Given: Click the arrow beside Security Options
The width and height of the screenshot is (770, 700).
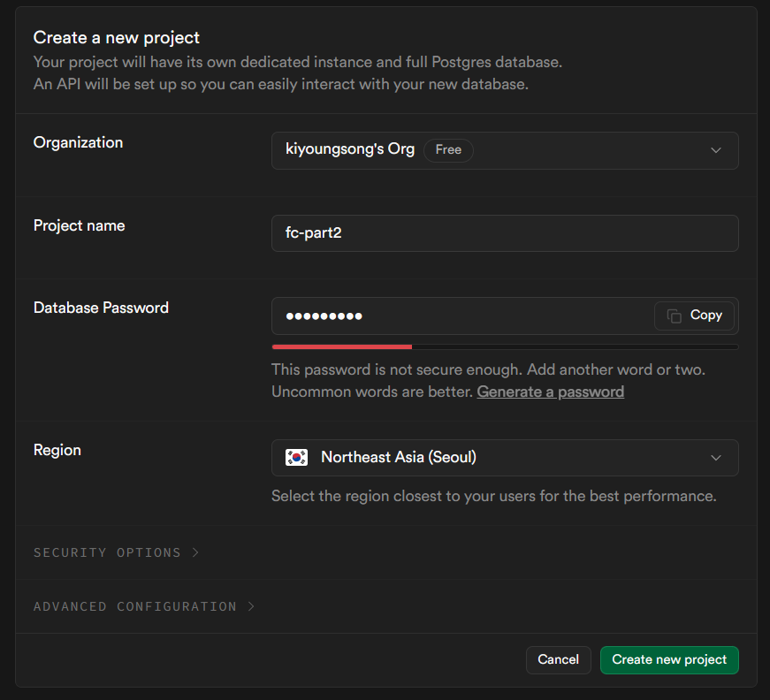Looking at the screenshot, I should [195, 552].
